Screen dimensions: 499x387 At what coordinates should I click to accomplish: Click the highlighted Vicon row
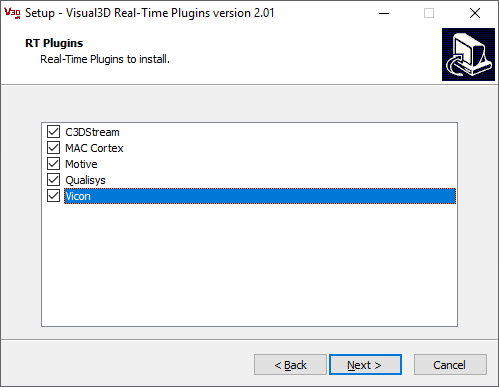point(260,196)
